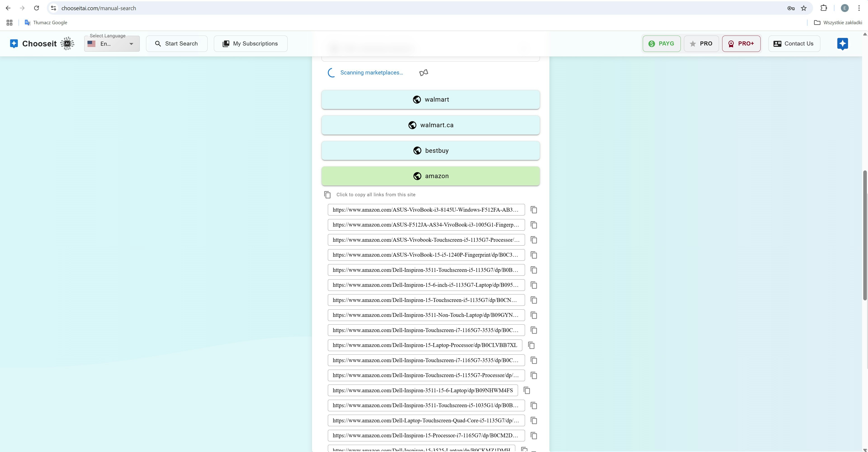The height and width of the screenshot is (452, 868).
Task: Copy the ASUS-F512JA-AS34 link
Action: (x=534, y=225)
